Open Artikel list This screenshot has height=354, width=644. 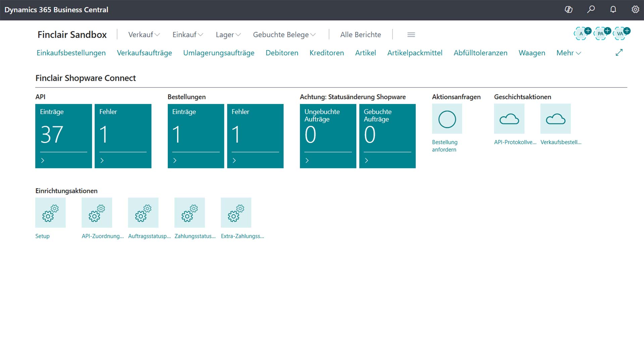pos(366,53)
